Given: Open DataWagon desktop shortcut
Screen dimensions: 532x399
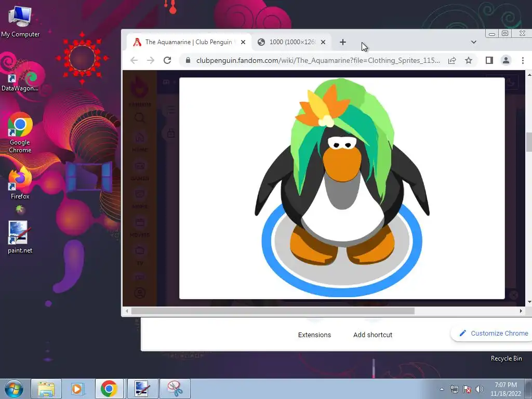Looking at the screenshot, I should (x=20, y=79).
